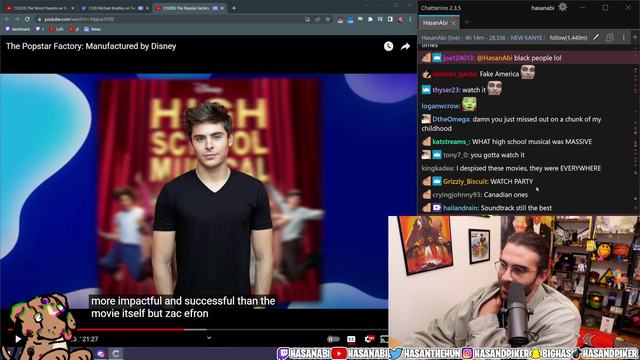This screenshot has height=360, width=640.
Task: Open the Extensions puzzle icon
Action: (370, 19)
